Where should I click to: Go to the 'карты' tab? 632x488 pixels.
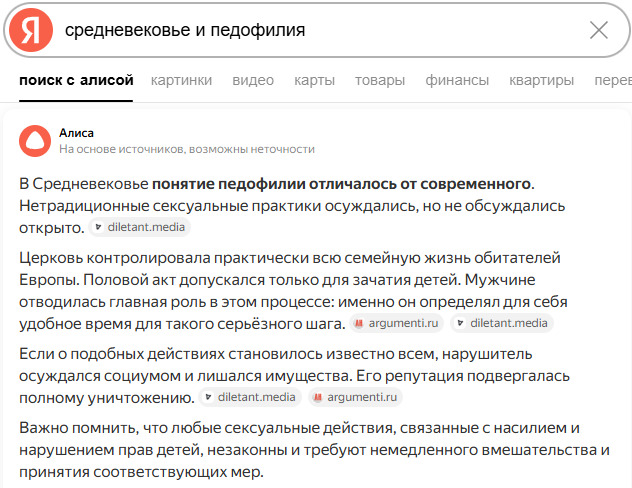click(x=314, y=80)
